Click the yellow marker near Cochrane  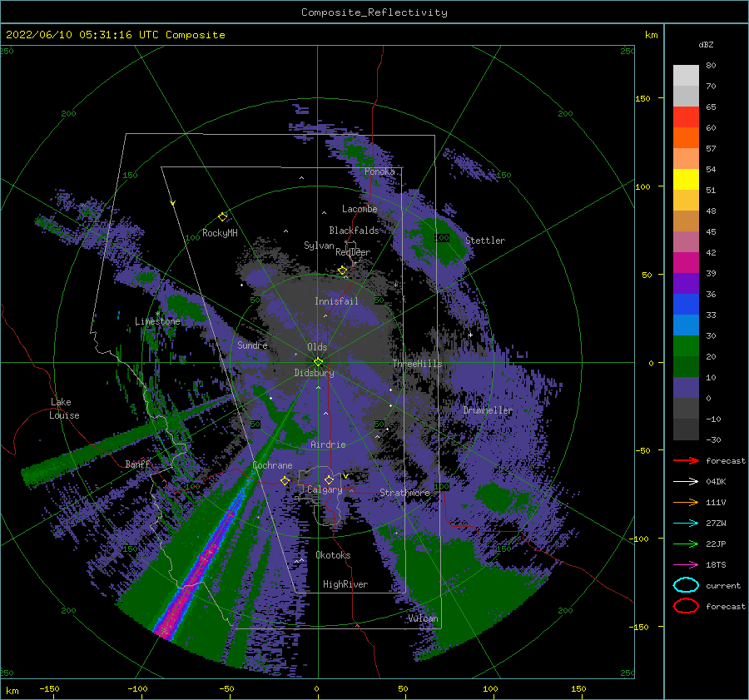point(285,480)
